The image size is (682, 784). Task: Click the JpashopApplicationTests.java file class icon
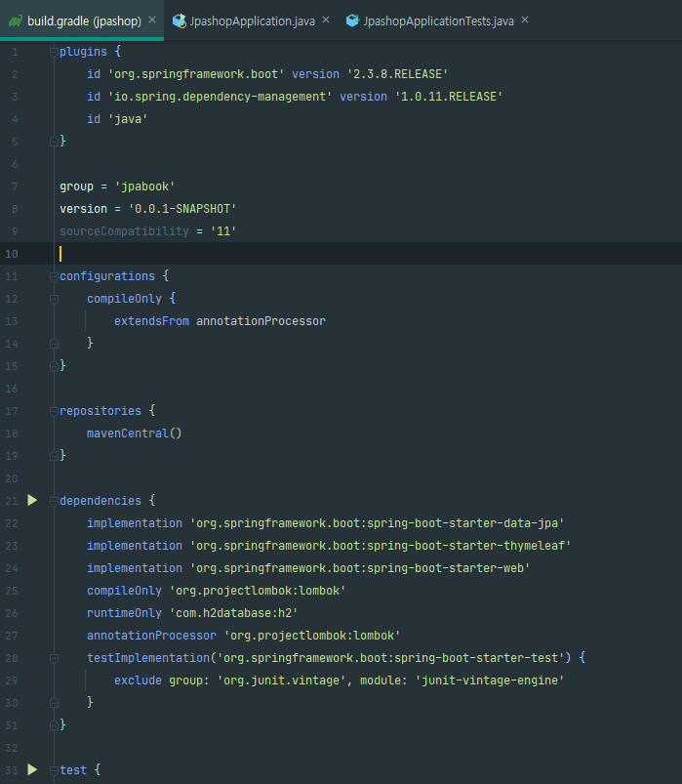point(352,21)
